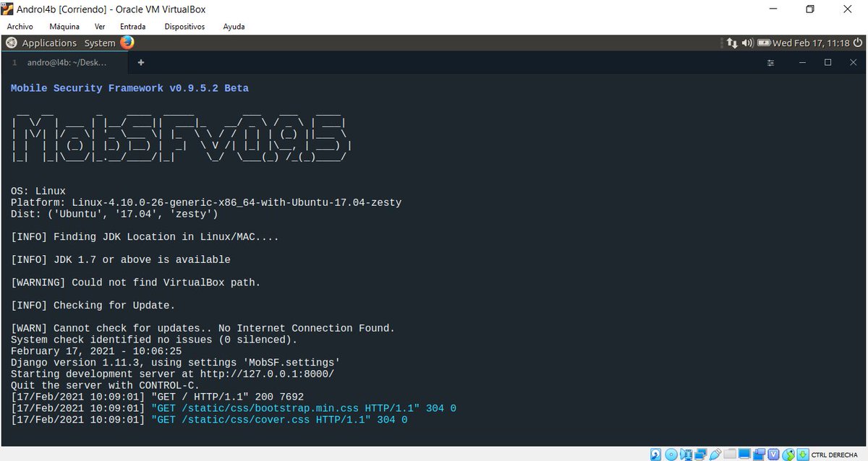Viewport: 868px width, 461px height.
Task: Open the Applications menu in guest panel
Action: 49,43
